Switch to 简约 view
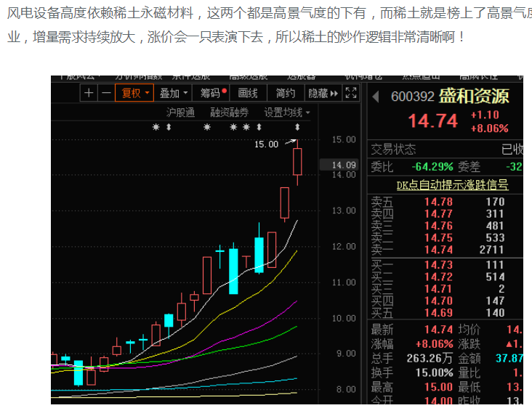Image resolution: width=532 pixels, height=416 pixels. (286, 93)
